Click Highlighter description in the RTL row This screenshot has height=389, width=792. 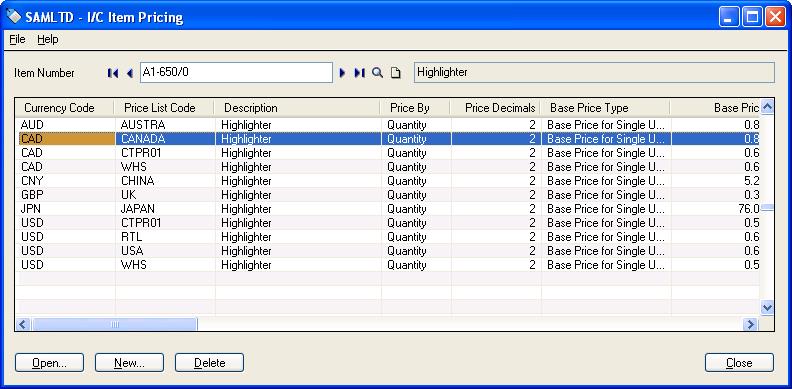click(x=299, y=237)
